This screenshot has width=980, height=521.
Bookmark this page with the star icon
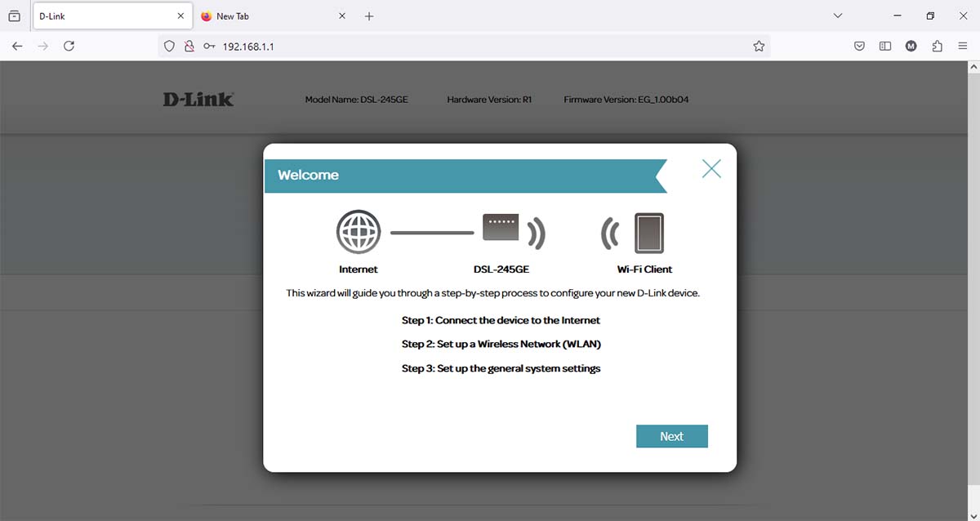(x=759, y=47)
